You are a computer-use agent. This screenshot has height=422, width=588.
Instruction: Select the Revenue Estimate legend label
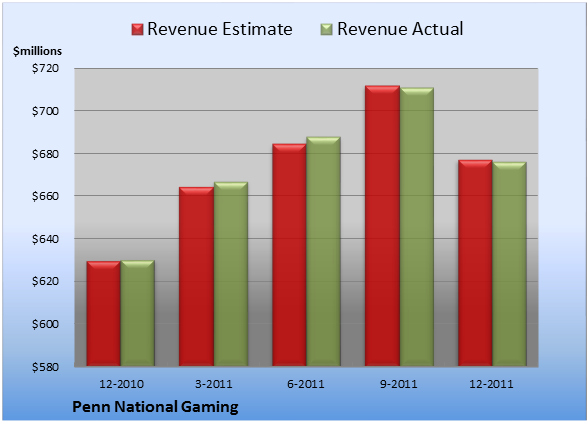click(x=220, y=29)
